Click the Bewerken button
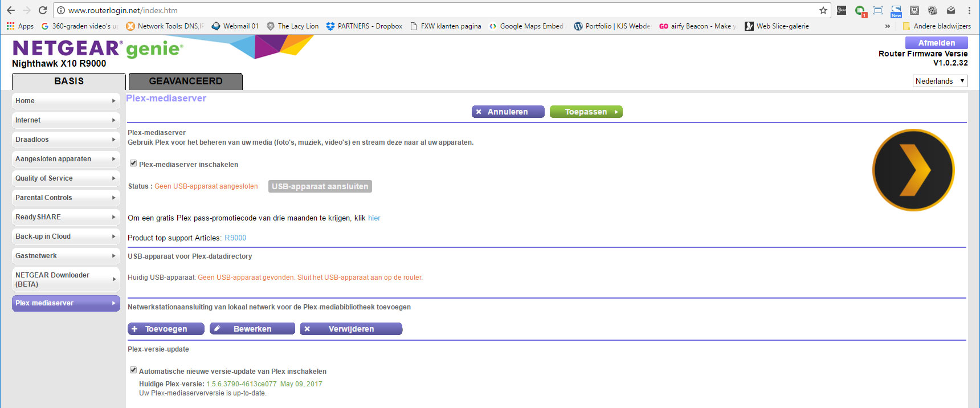 [x=252, y=329]
